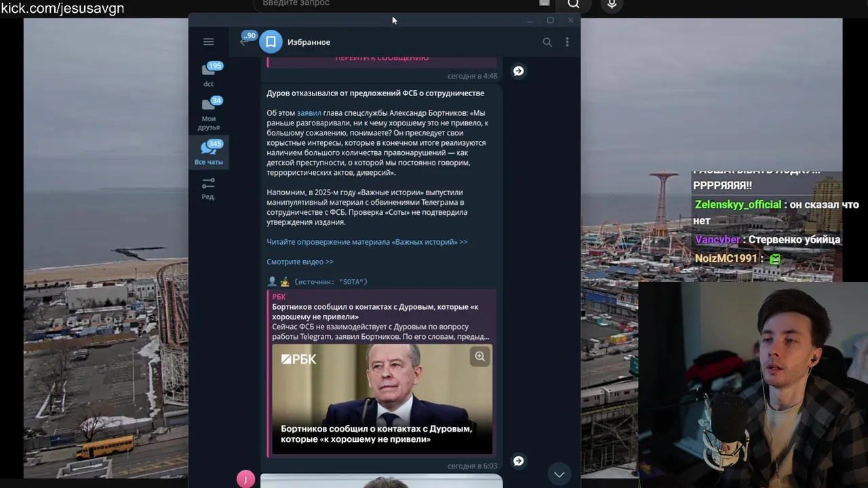Jump to bottom with the down chevron
The height and width of the screenshot is (488, 868).
(x=559, y=474)
